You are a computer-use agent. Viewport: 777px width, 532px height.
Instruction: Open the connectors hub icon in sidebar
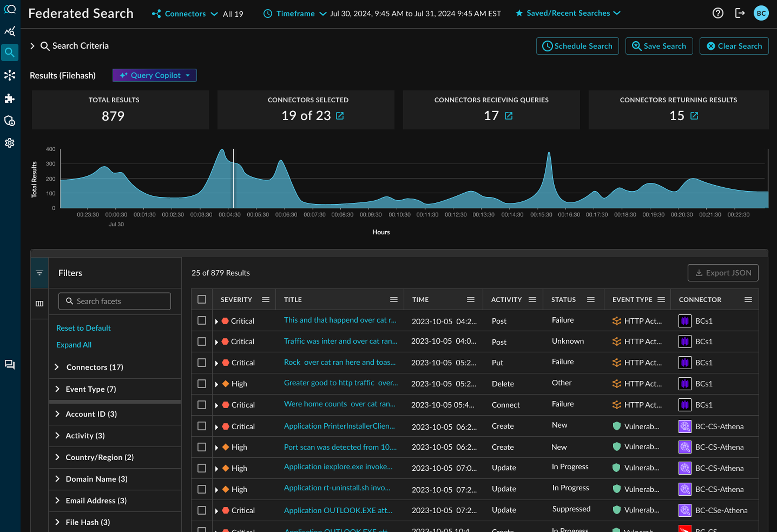pyautogui.click(x=10, y=75)
